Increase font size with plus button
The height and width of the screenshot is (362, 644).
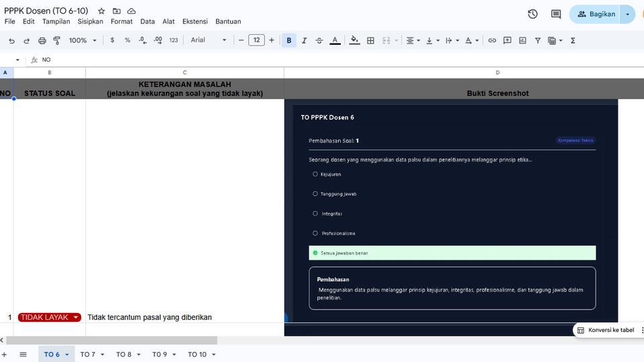pos(272,40)
